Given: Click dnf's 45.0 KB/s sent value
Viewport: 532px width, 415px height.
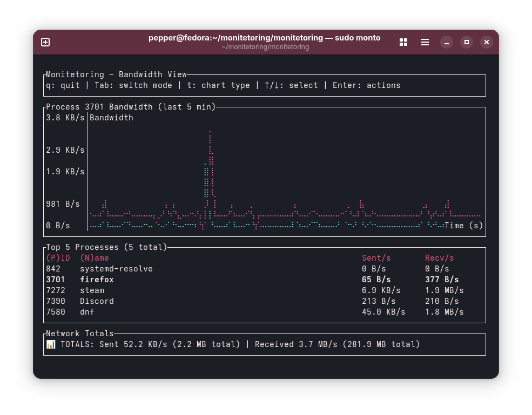Looking at the screenshot, I should [x=383, y=312].
